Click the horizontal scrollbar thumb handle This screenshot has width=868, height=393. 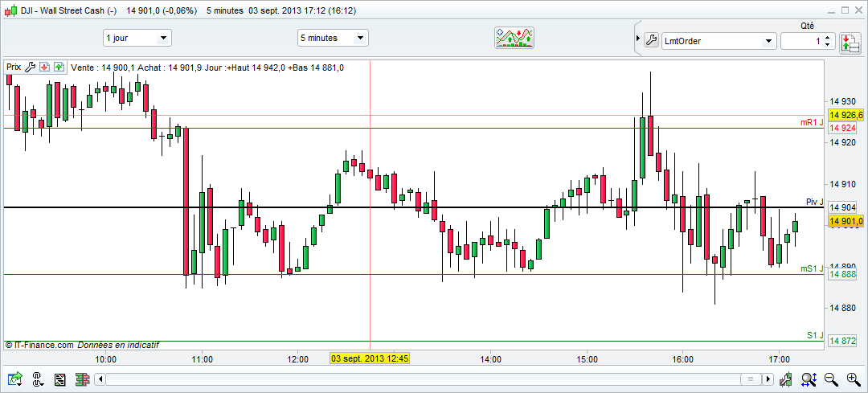(x=751, y=379)
